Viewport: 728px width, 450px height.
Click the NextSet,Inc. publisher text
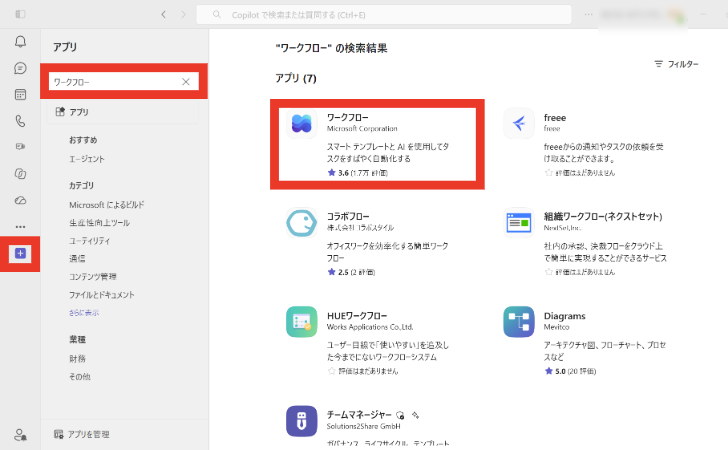(x=562, y=228)
